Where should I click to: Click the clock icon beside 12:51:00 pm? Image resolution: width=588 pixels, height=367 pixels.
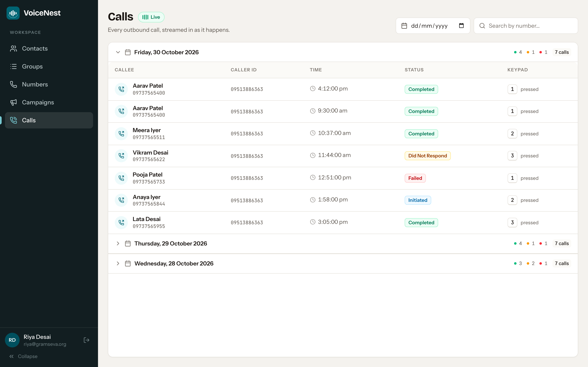pos(313,177)
